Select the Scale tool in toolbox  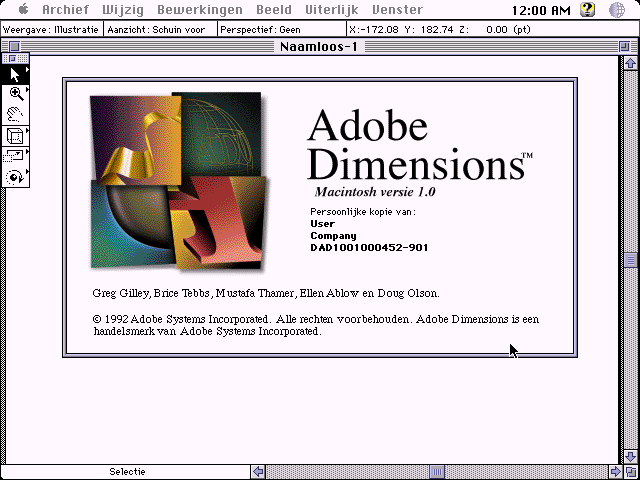coord(15,156)
